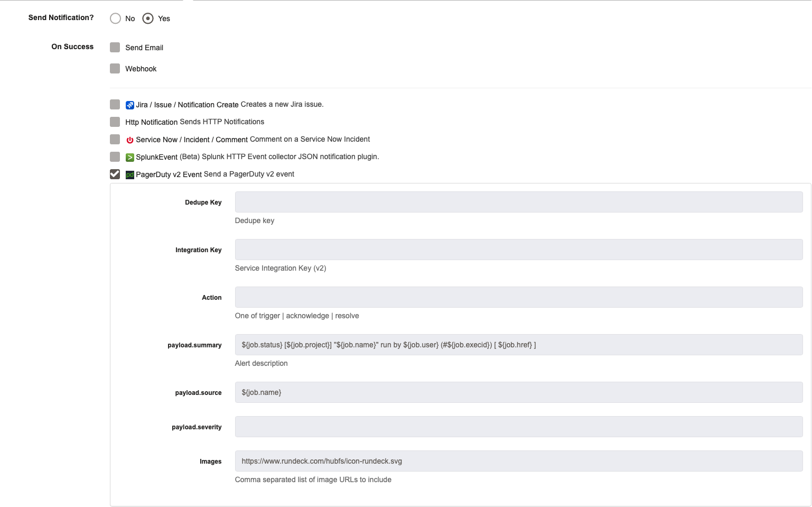Check the SplunkEvent notification checkbox
Image resolution: width=812 pixels, height=507 pixels.
[115, 156]
